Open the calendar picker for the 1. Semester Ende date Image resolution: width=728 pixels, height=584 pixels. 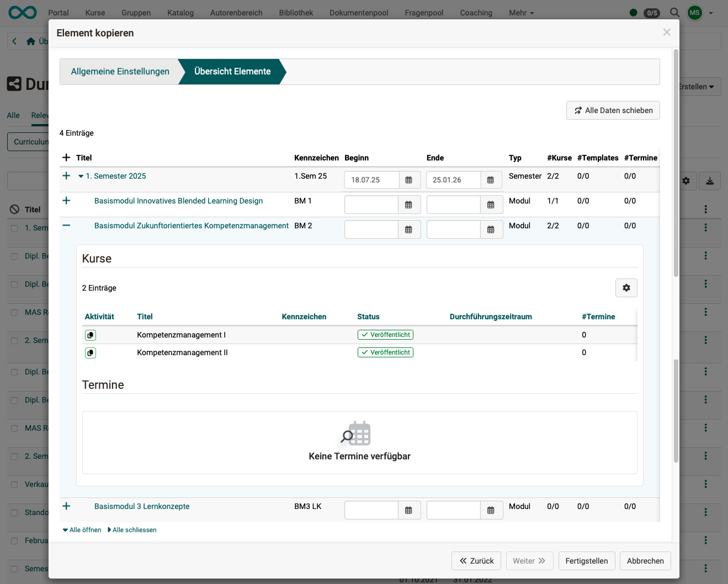tap(491, 179)
